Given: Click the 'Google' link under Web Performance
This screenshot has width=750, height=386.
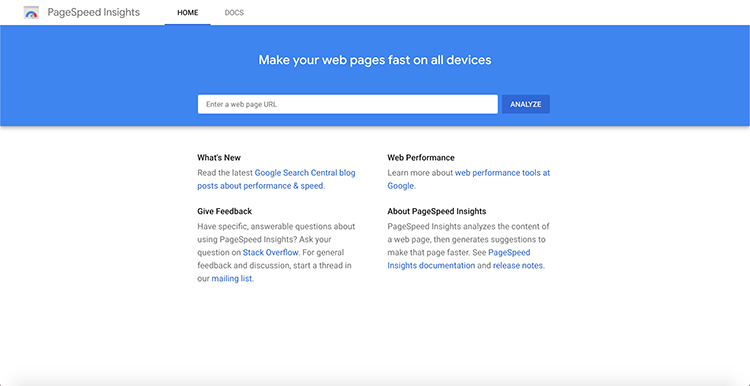Looking at the screenshot, I should (400, 186).
